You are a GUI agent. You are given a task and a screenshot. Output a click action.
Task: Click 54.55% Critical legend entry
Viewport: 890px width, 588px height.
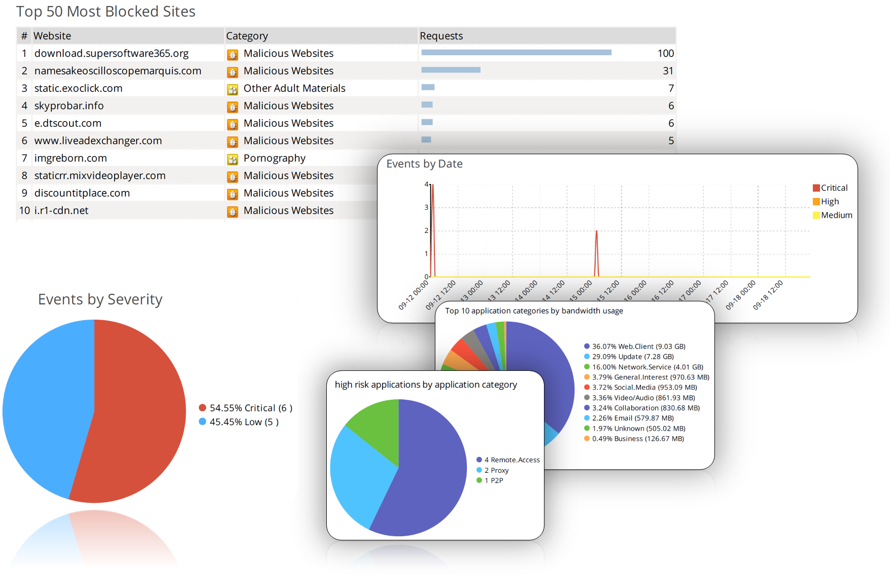pos(246,408)
